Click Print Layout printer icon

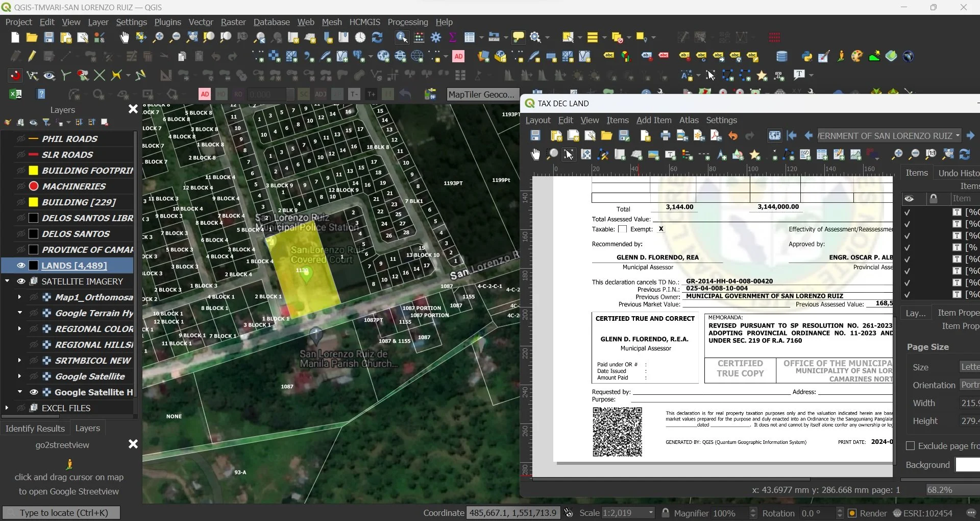[x=665, y=136]
